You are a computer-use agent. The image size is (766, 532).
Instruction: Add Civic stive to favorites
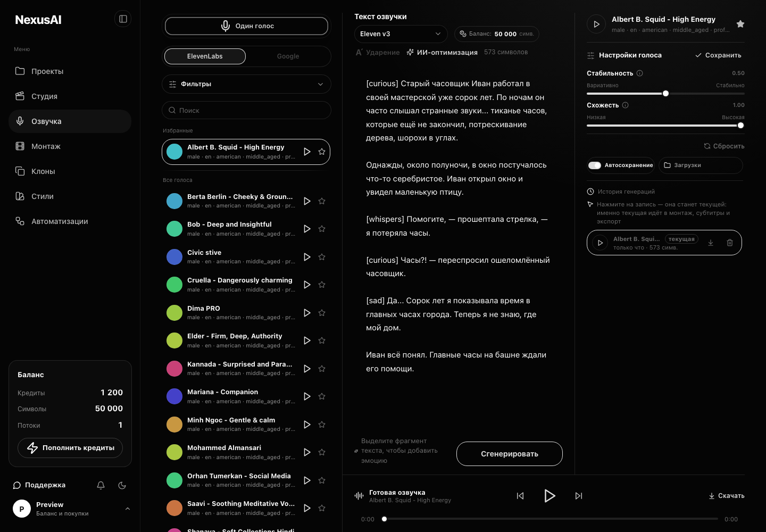pos(322,257)
